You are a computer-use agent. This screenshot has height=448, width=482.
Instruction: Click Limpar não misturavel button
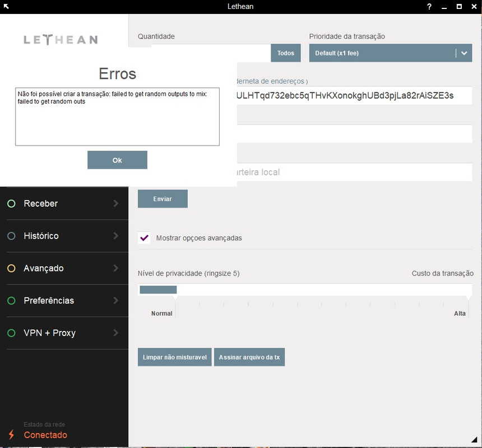click(x=175, y=357)
